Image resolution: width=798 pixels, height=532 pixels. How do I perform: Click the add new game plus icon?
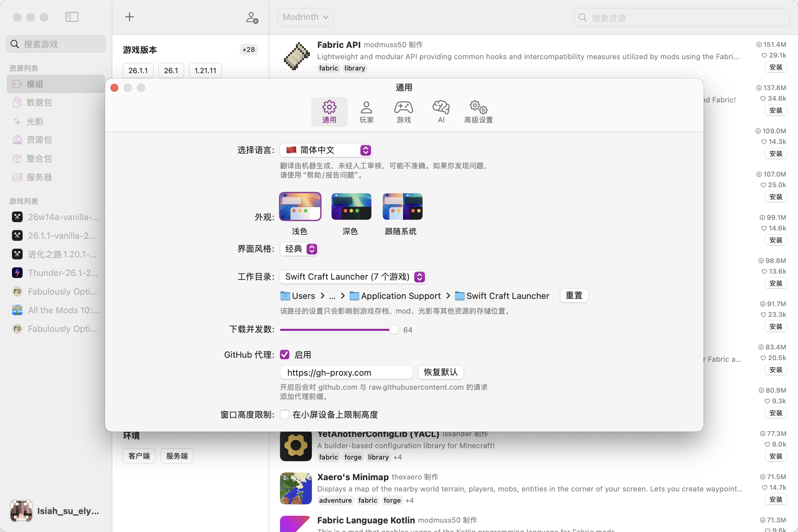[x=129, y=17]
